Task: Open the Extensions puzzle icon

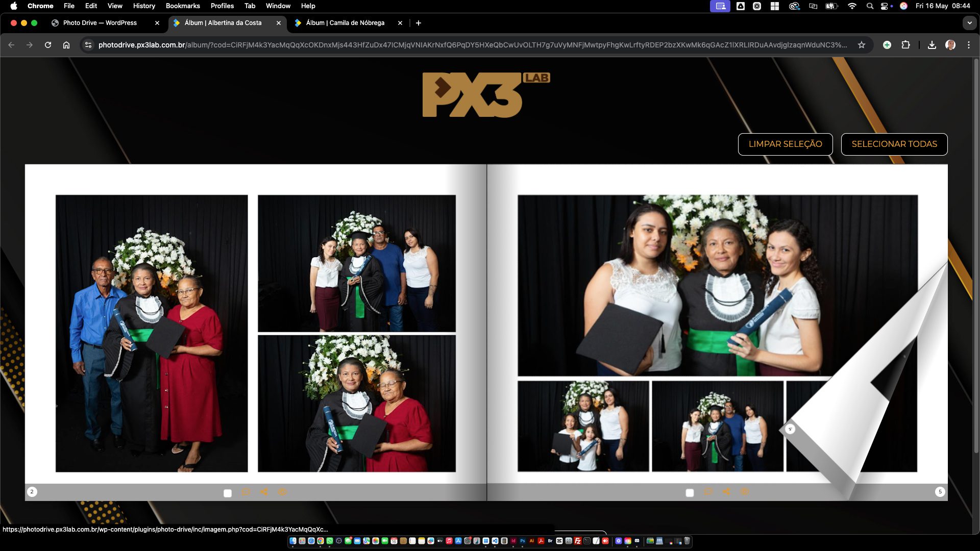Action: (905, 45)
